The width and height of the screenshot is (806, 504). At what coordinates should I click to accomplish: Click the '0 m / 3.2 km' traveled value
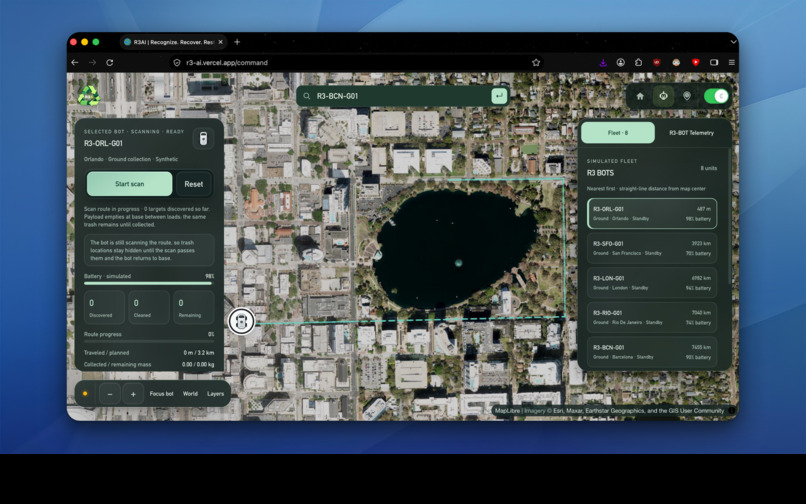tap(198, 353)
